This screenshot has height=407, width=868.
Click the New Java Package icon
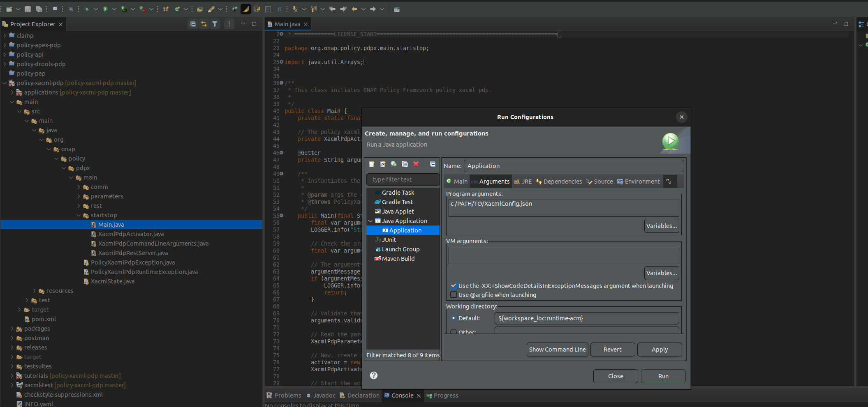click(x=166, y=9)
